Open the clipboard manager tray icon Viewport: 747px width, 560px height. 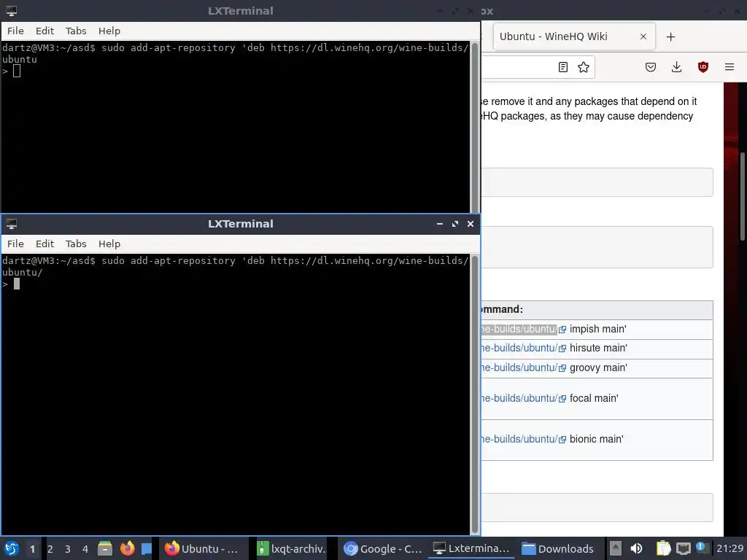pyautogui.click(x=663, y=548)
